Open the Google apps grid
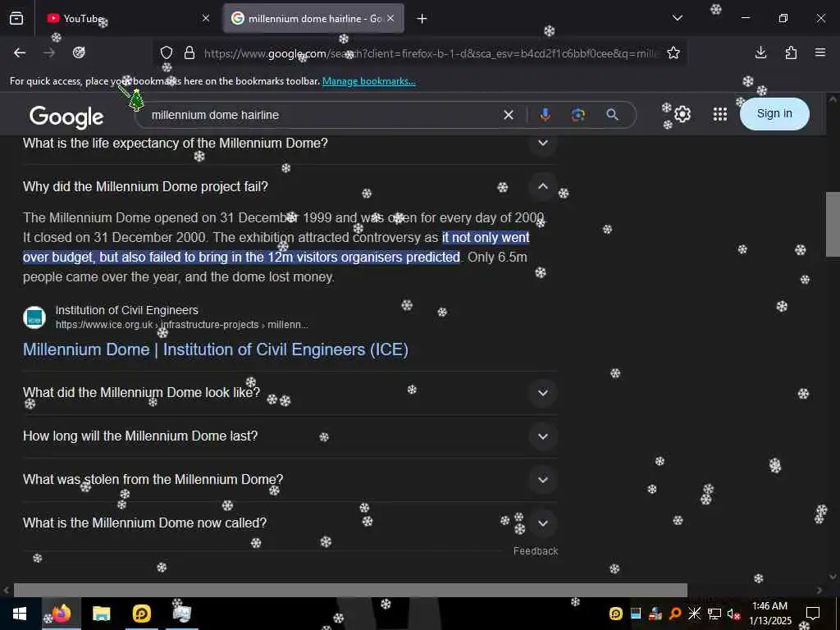The height and width of the screenshot is (630, 840). click(x=720, y=114)
